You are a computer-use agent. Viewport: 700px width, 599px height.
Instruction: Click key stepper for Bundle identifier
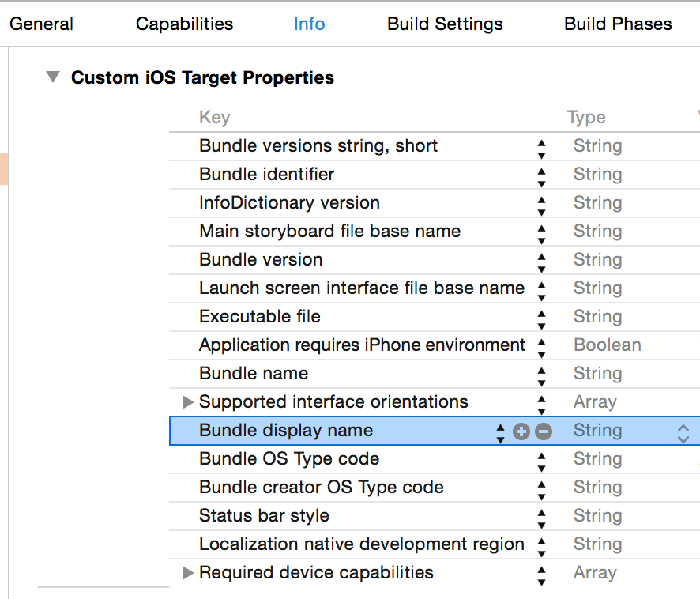[x=541, y=175]
